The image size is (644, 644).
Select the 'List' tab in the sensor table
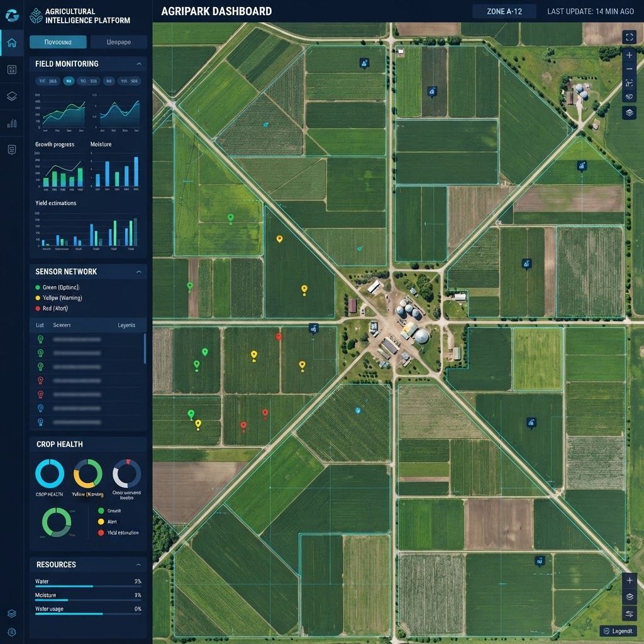click(x=40, y=325)
